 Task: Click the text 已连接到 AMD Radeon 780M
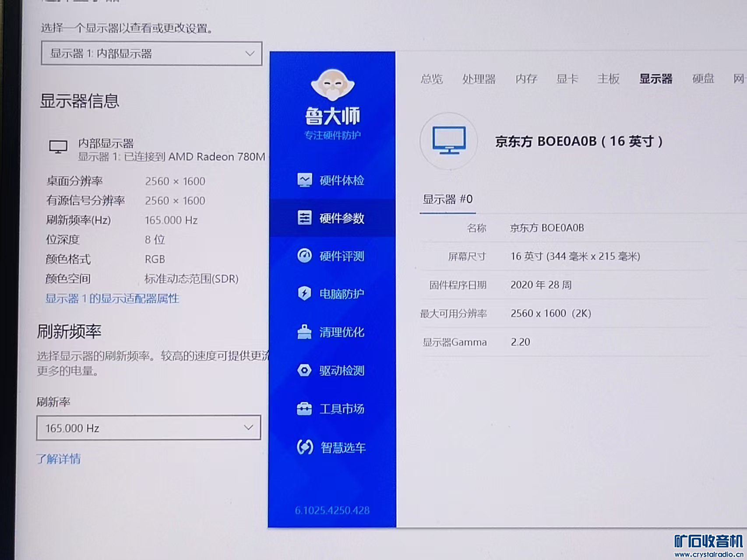(194, 157)
